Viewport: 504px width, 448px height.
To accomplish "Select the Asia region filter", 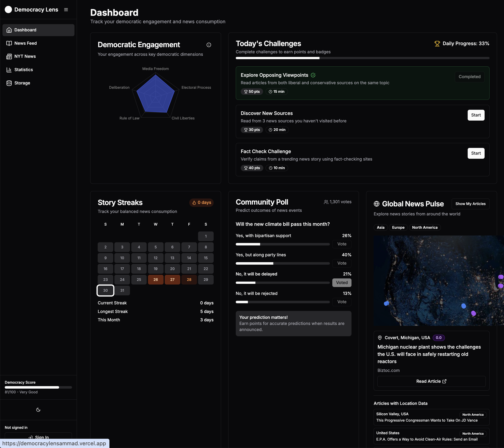I will point(380,227).
